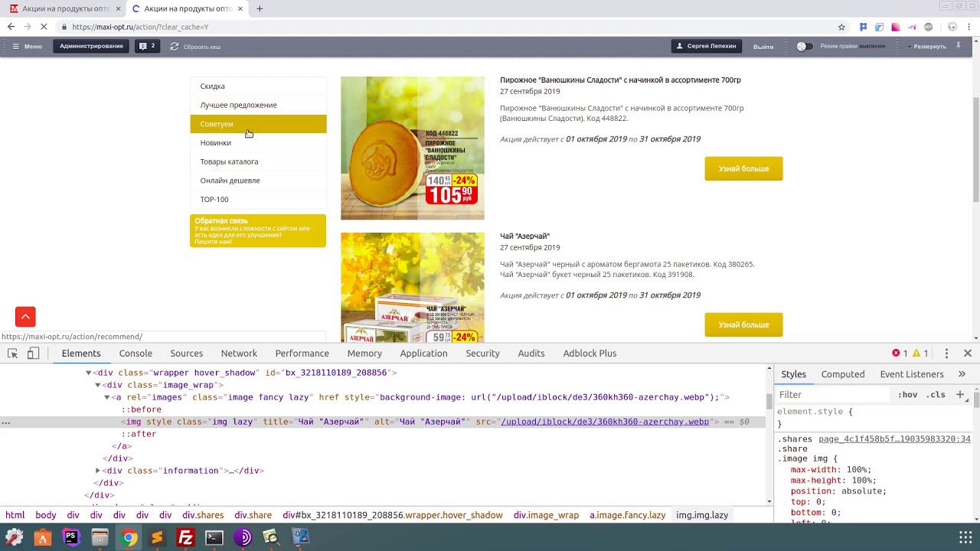Screen dimensions: 980x551
Task: Stop loading the page using X button
Action: pos(44,27)
